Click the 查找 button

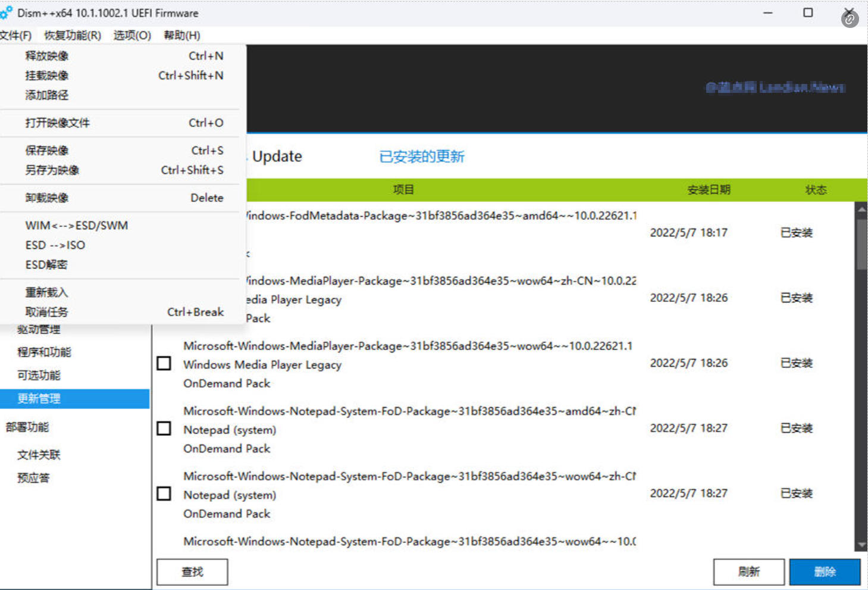click(x=192, y=572)
